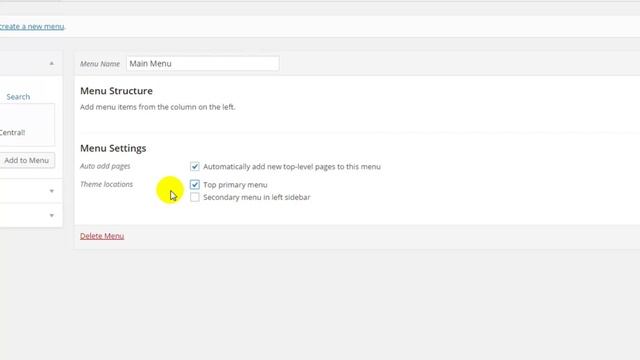Screen dimensions: 640x360
Task: Click Add menu items instruction text
Action: pyautogui.click(x=158, y=107)
